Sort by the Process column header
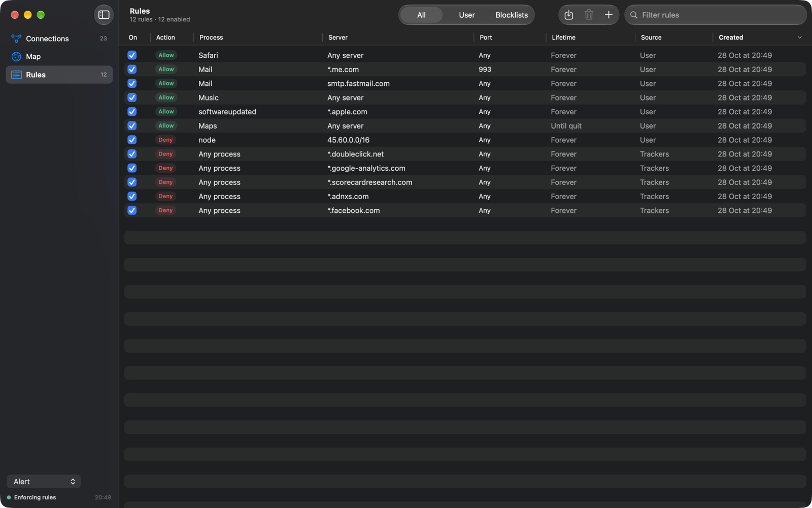 [211, 38]
